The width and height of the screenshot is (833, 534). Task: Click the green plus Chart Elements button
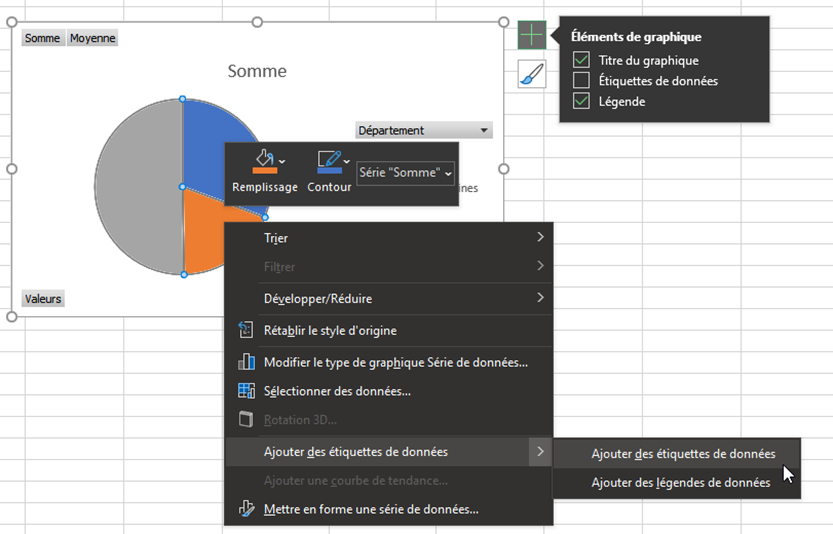coord(531,35)
